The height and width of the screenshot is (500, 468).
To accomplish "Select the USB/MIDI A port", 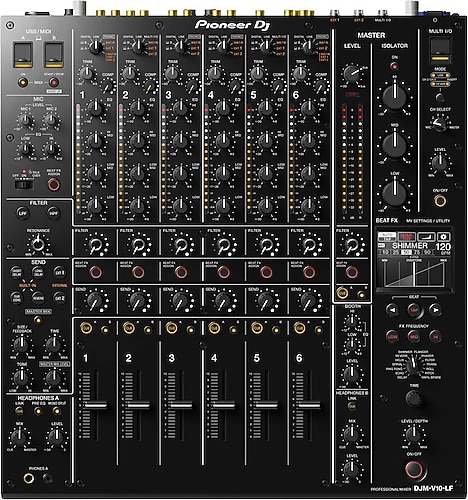I will click(x=23, y=55).
